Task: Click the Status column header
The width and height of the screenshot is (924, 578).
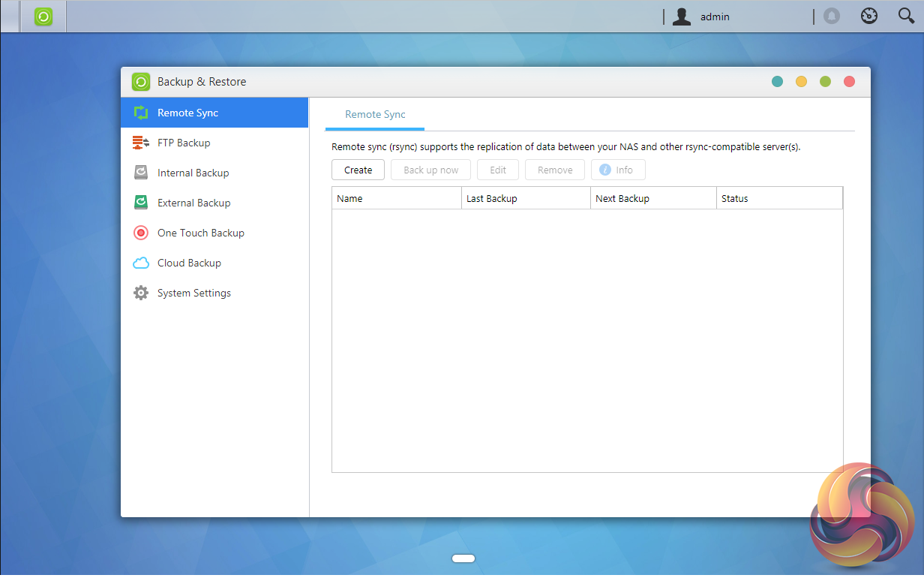Action: 779,198
